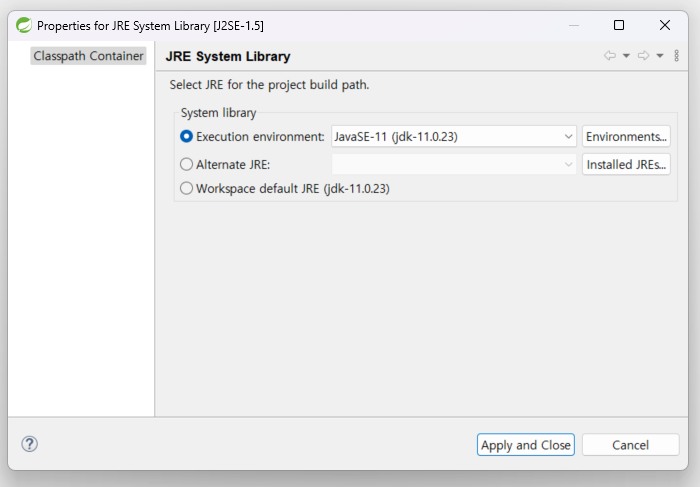700x487 pixels.
Task: Confirm with Apply and Close
Action: [x=526, y=445]
